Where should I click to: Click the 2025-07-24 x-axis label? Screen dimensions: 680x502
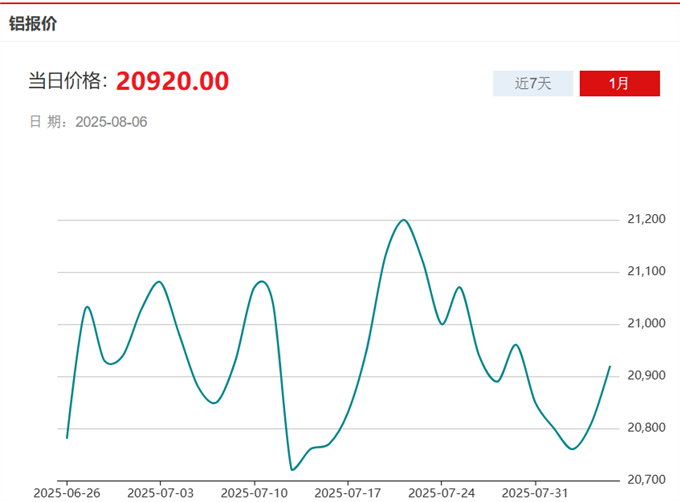[440, 493]
